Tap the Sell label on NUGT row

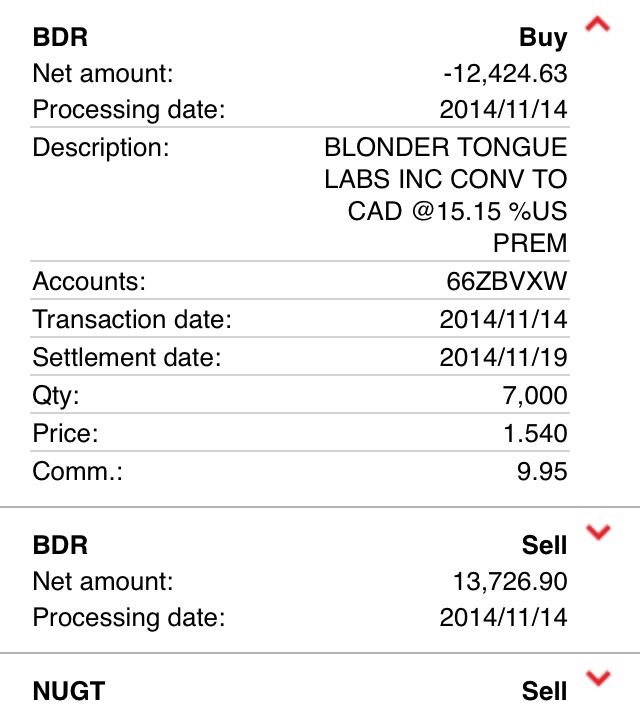544,691
